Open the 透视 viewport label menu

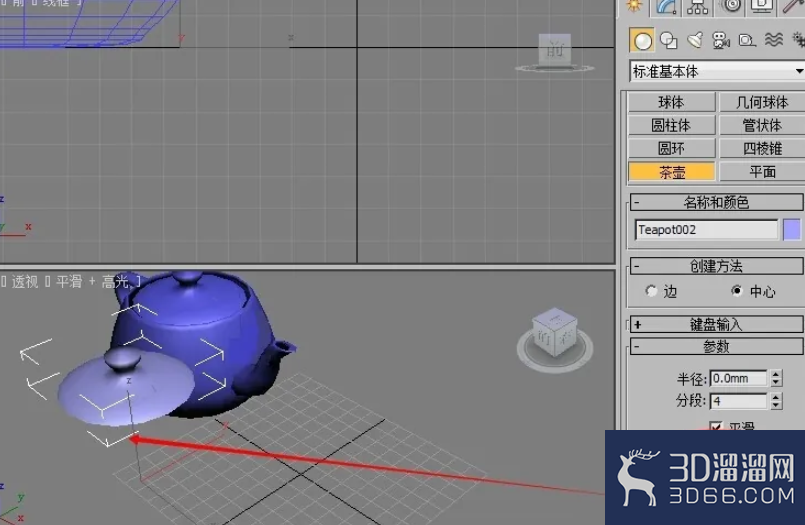[25, 281]
